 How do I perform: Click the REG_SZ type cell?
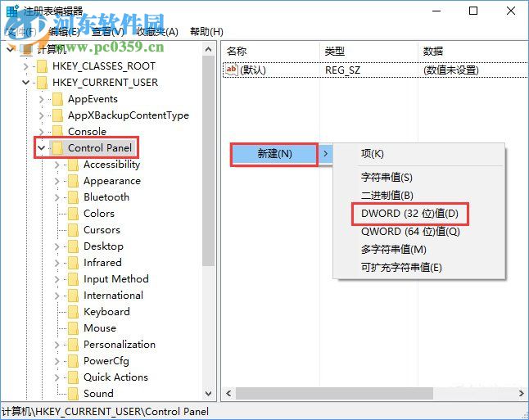342,70
